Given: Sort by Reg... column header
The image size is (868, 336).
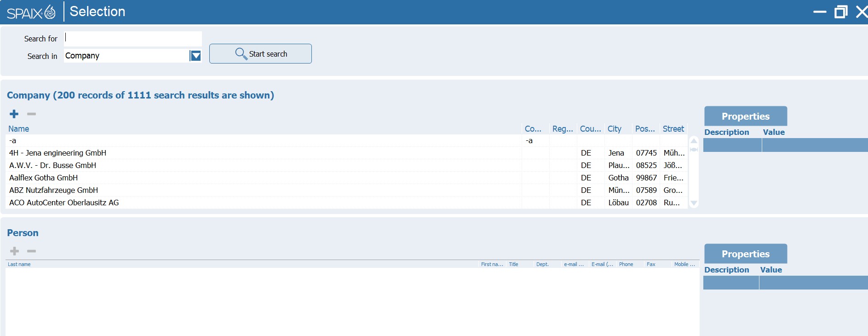Looking at the screenshot, I should (x=563, y=129).
